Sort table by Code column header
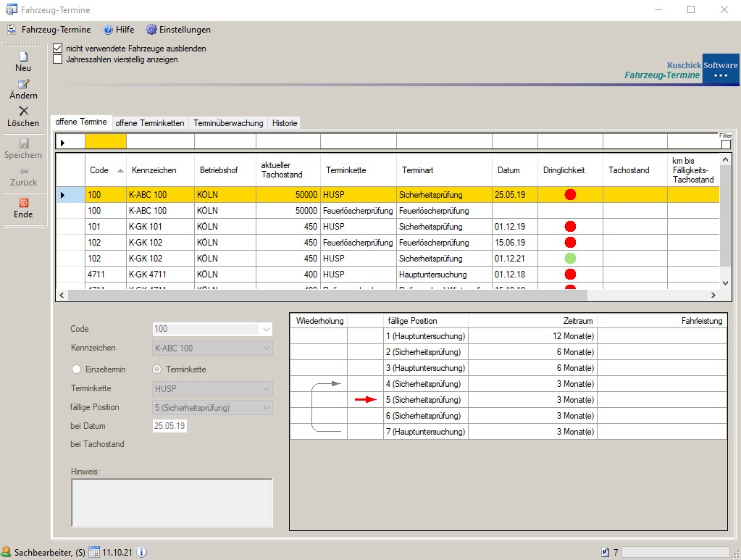This screenshot has height=560, width=741. coord(99,170)
